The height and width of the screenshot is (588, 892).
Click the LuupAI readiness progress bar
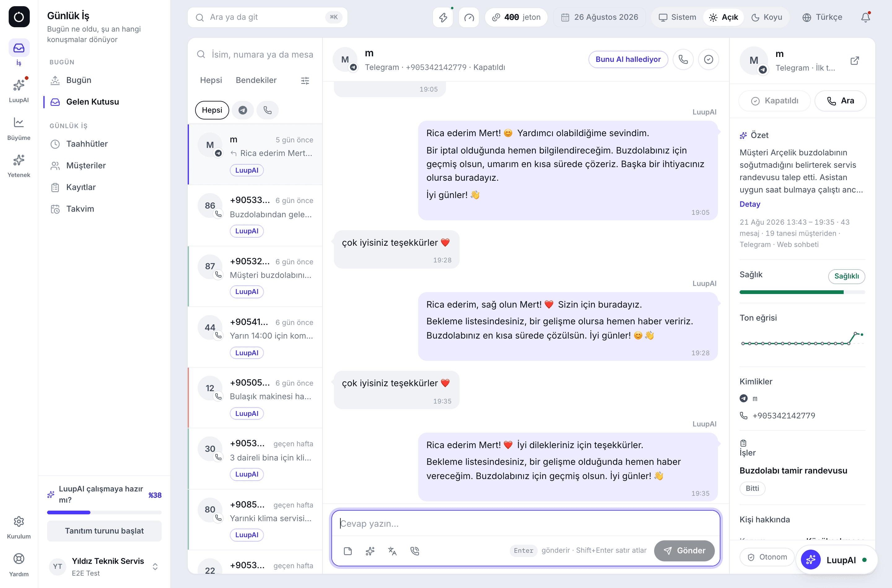click(104, 512)
